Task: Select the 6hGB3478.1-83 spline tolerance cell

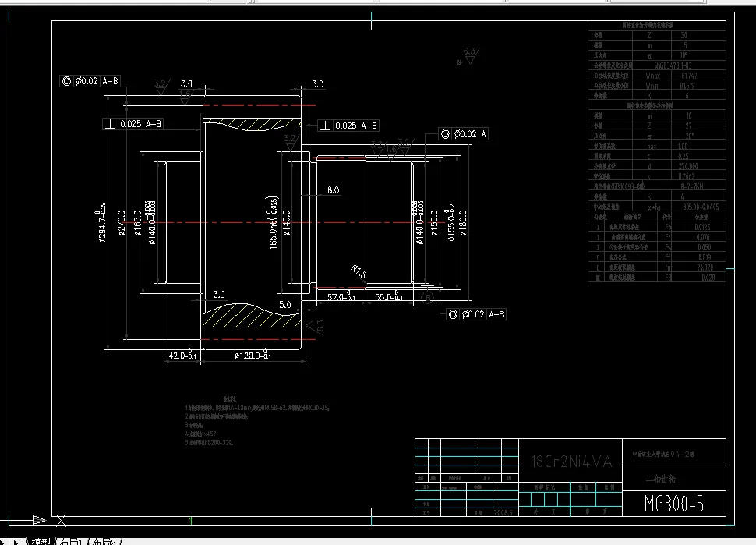Action: [x=672, y=65]
